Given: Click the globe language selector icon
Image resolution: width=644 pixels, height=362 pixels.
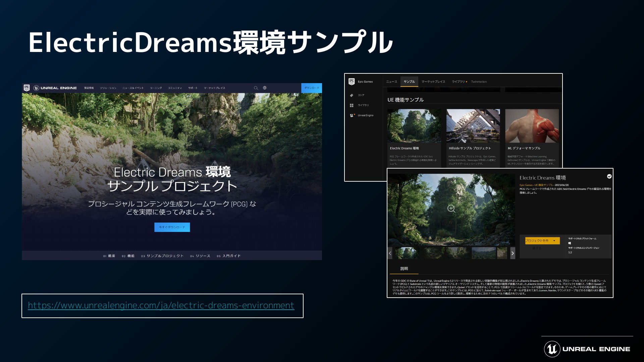Looking at the screenshot, I should click(x=265, y=88).
